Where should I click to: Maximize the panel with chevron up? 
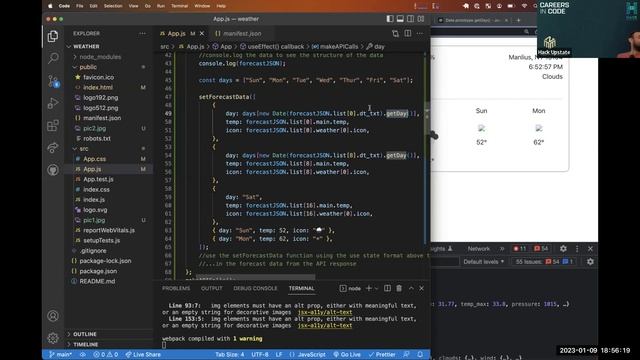click(x=411, y=288)
